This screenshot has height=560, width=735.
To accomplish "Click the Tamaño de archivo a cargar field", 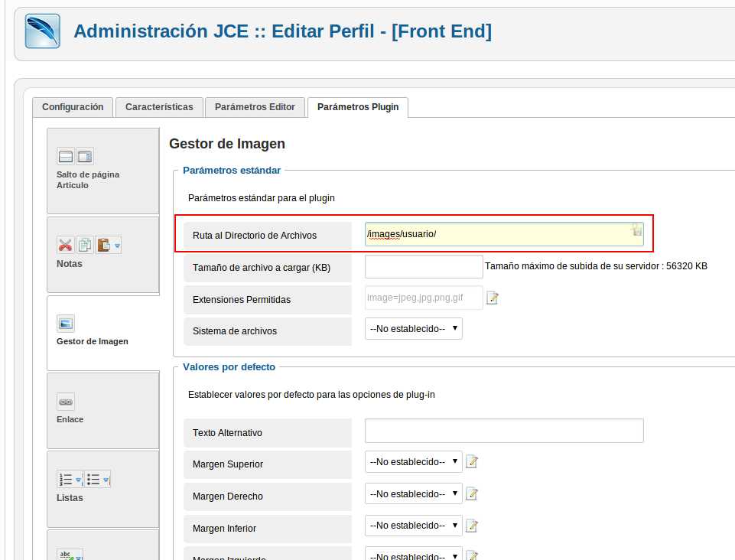I will (424, 266).
